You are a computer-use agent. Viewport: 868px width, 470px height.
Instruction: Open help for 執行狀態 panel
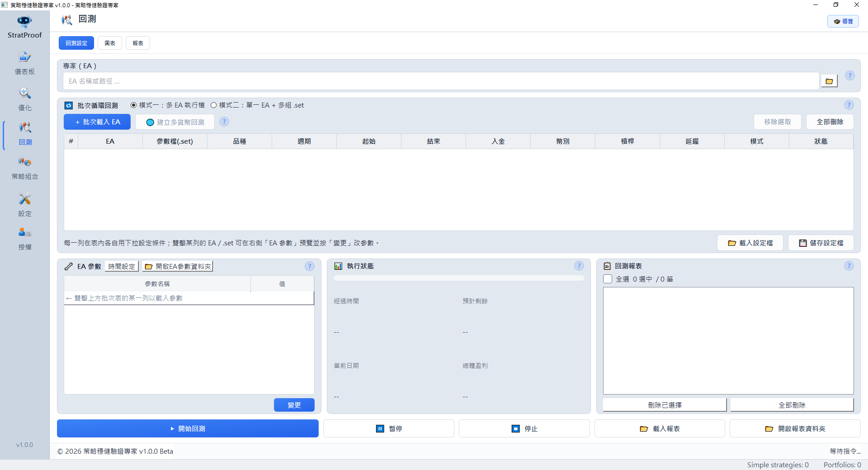[579, 266]
